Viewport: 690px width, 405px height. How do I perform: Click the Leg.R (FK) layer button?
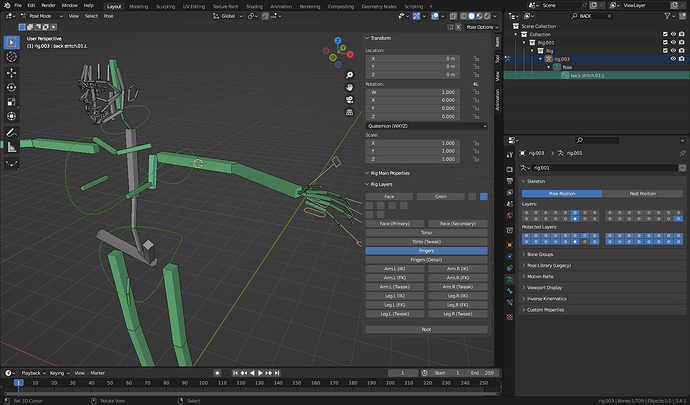458,305
